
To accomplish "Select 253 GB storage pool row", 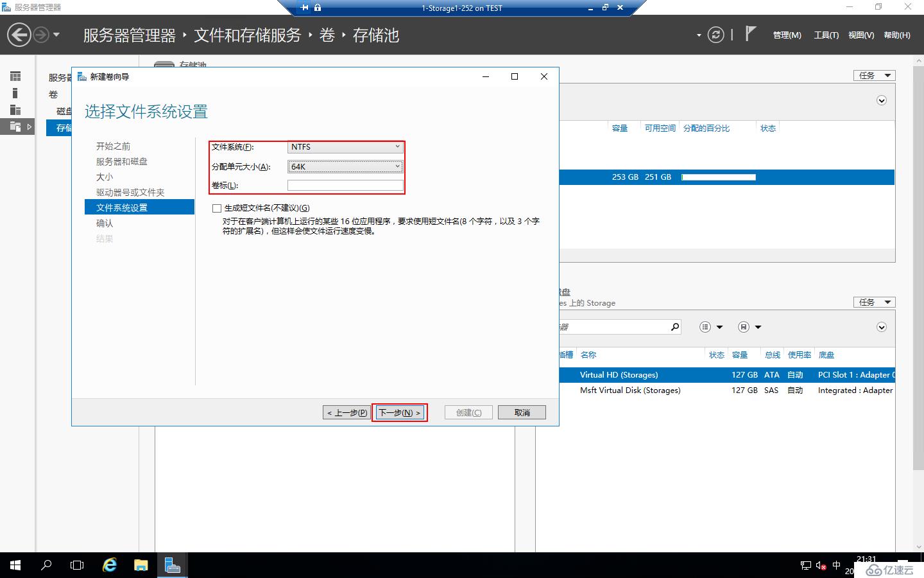I will (727, 177).
